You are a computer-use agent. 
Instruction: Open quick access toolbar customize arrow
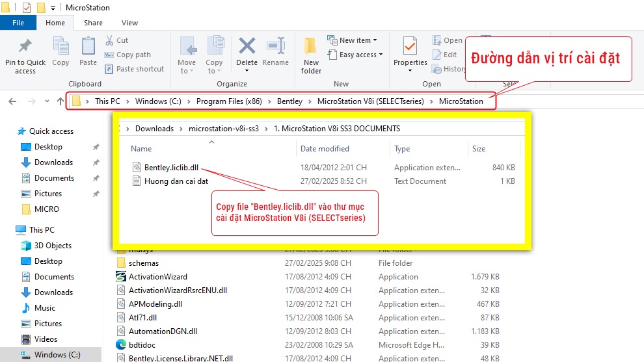[x=53, y=8]
